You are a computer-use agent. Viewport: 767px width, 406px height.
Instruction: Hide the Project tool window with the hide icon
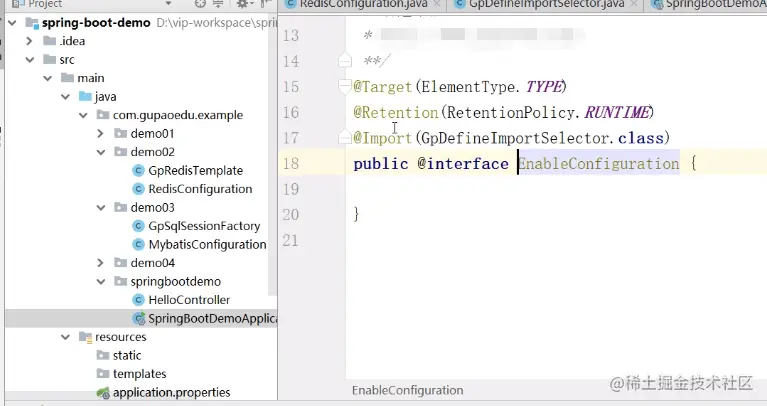265,3
